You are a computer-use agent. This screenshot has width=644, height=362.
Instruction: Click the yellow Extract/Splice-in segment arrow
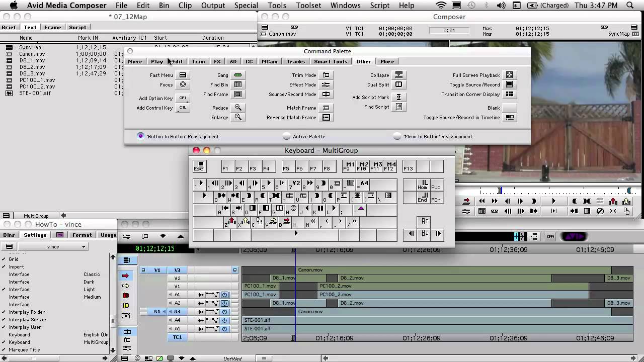coord(126,286)
